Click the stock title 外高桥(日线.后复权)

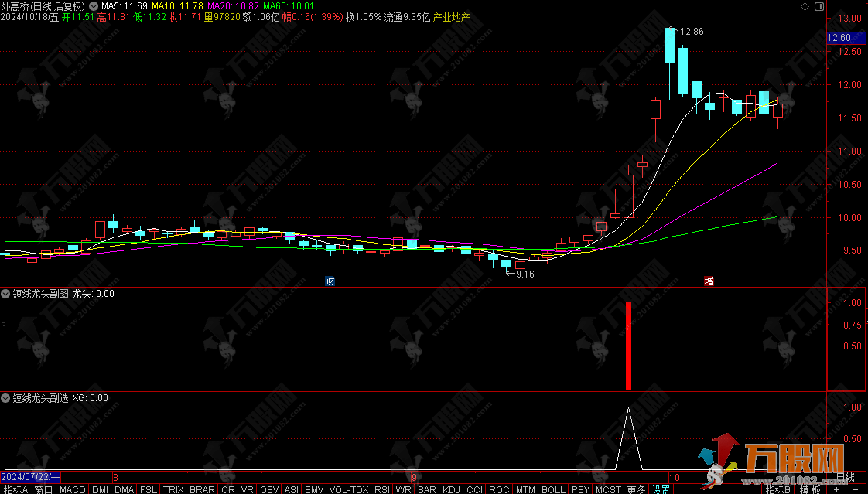coord(43,6)
